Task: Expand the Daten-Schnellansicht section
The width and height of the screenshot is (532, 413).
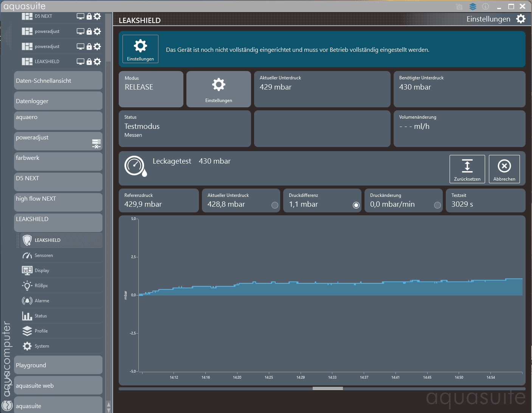Action: [x=58, y=80]
